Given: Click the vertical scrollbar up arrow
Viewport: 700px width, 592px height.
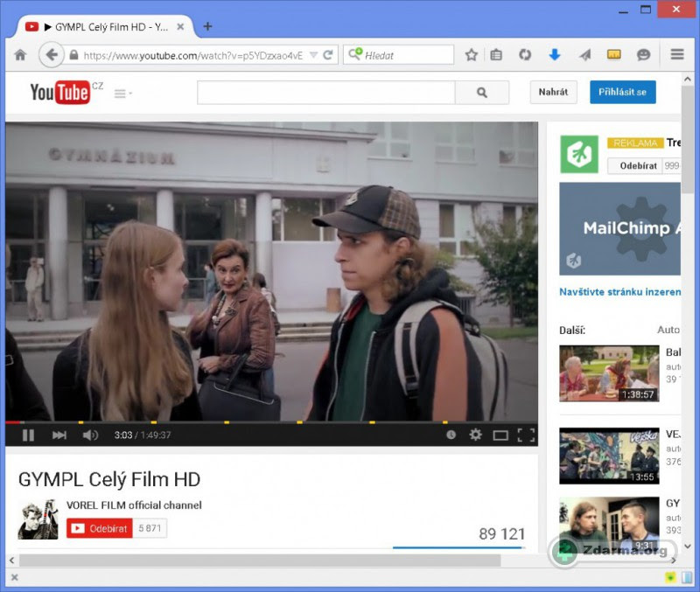Looking at the screenshot, I should pos(688,79).
